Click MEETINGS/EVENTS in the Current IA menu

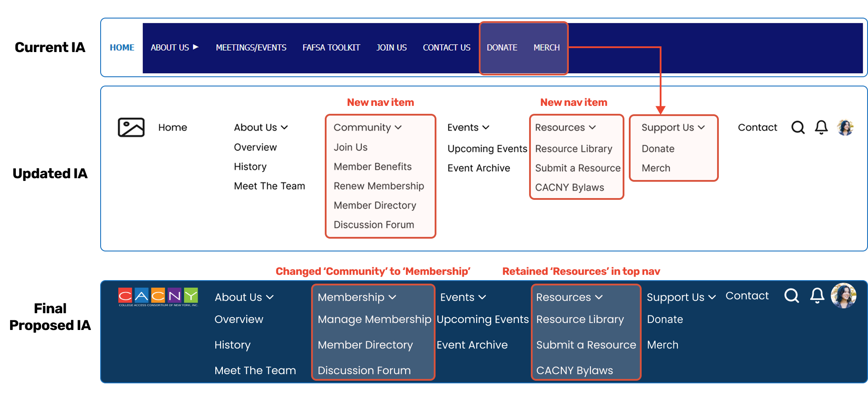coord(251,48)
